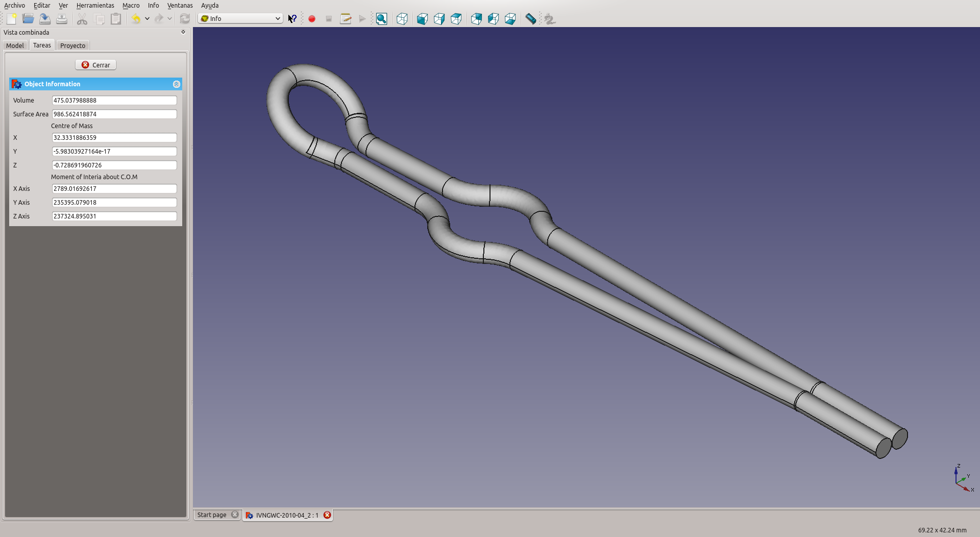Screen dimensions: 980x537
Task: Set axonometric view cube icon
Action: [402, 19]
